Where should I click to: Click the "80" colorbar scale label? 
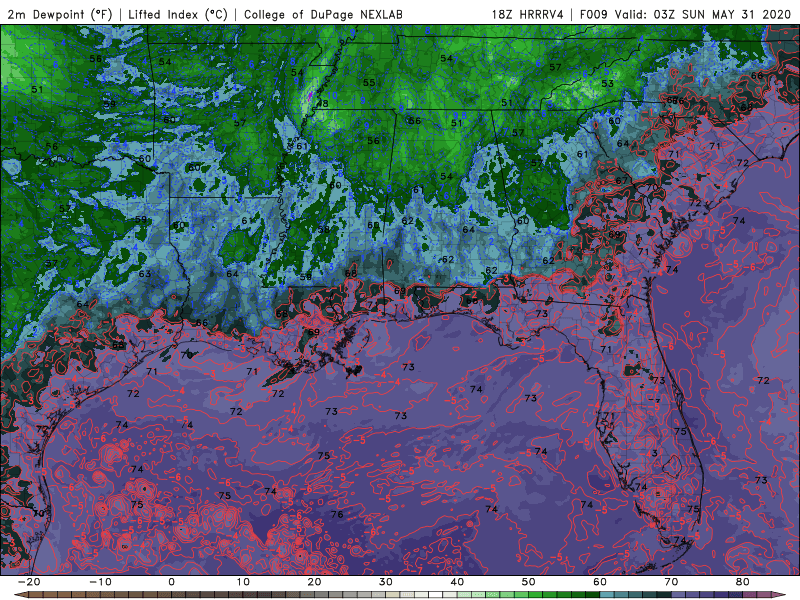(x=743, y=582)
